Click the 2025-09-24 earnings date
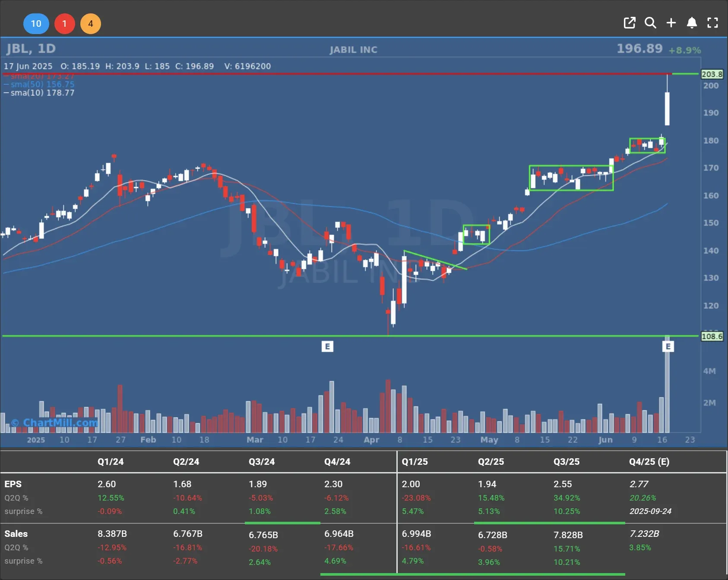 [650, 511]
